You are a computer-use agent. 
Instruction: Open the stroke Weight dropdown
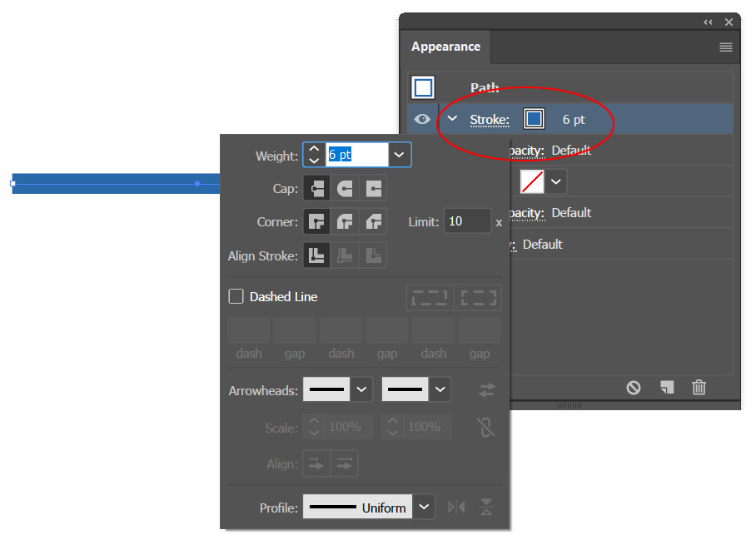click(x=400, y=155)
